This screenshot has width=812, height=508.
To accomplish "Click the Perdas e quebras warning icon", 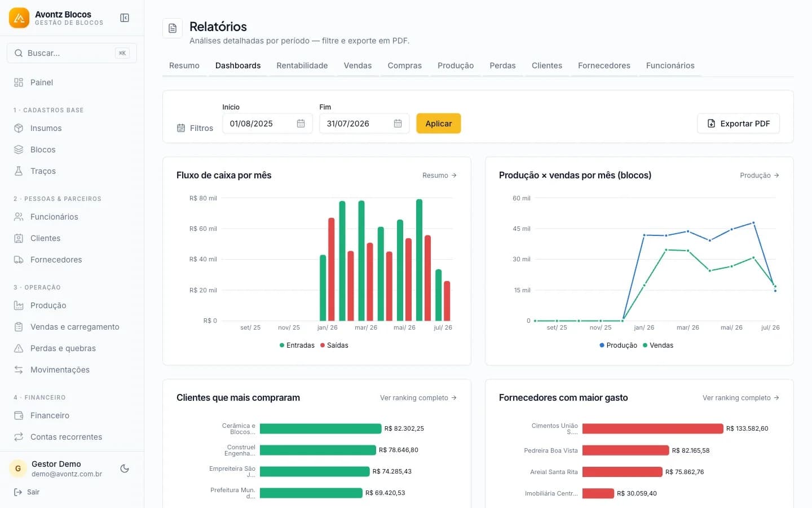I will click(19, 348).
